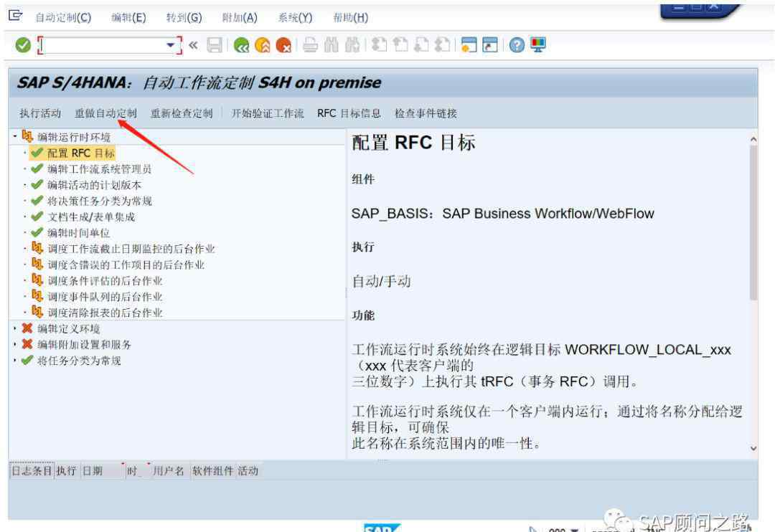This screenshot has height=532, width=775.
Task: Click the Customize Local Layout monitor icon
Action: (x=537, y=45)
